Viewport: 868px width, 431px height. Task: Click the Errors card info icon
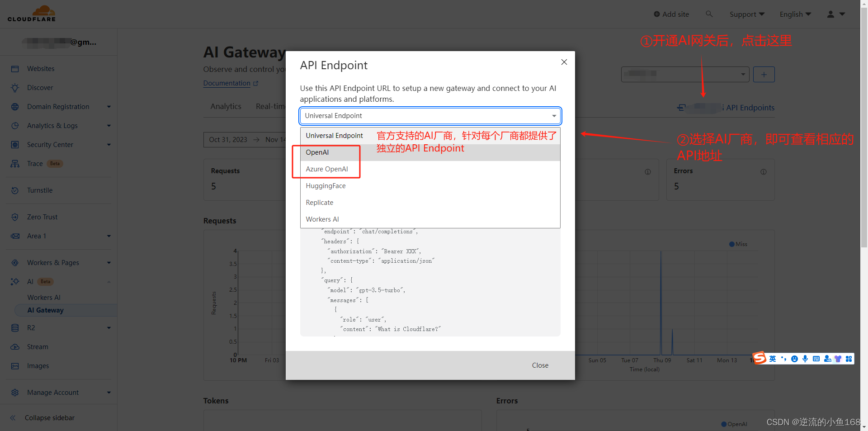point(764,172)
